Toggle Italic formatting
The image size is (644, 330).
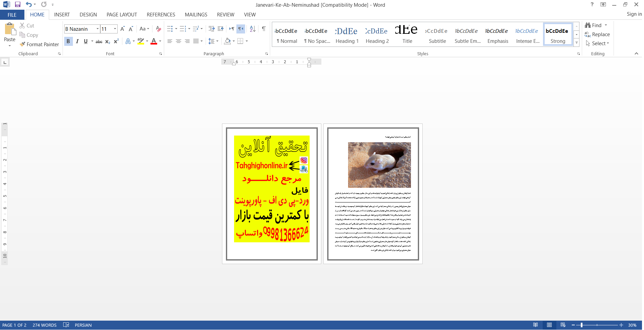77,41
